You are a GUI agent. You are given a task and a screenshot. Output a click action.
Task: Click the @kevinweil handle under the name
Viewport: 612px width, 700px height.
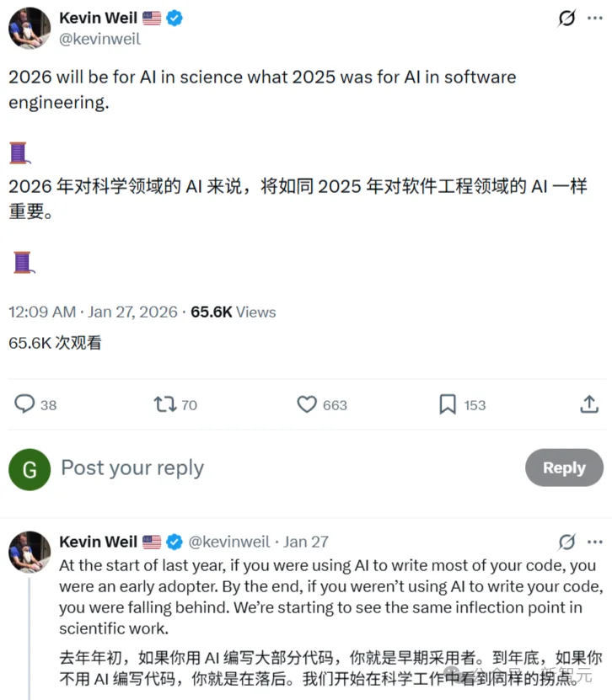100,39
